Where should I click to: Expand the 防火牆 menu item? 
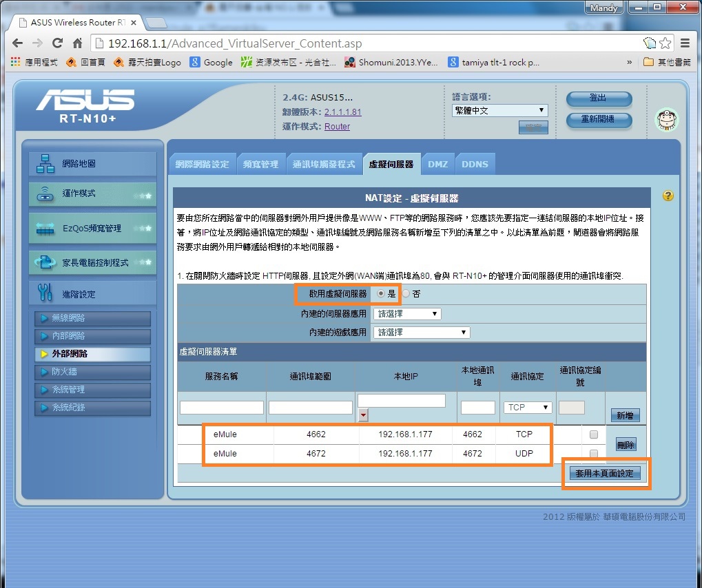coord(93,372)
